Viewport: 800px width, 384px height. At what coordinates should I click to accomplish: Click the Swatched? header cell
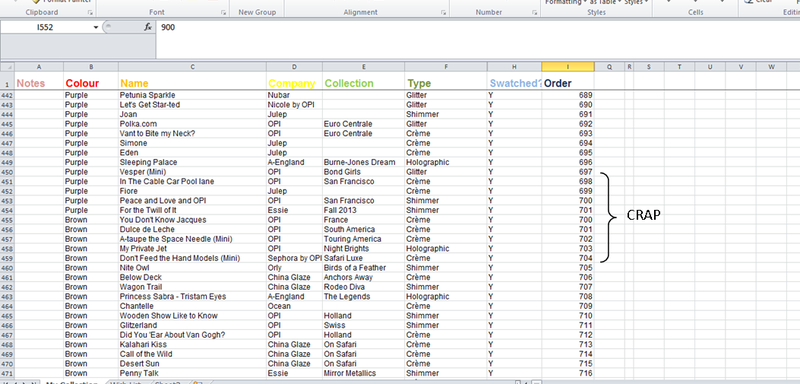[515, 83]
